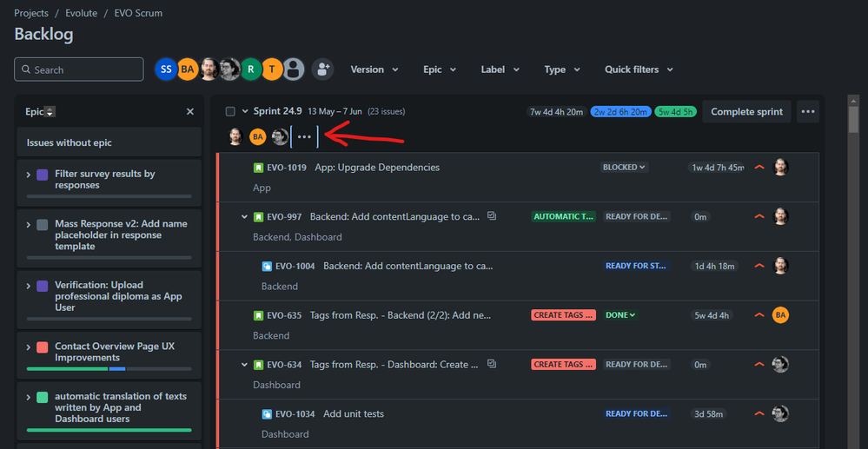Click the story icon of EVO-997

[x=258, y=216]
